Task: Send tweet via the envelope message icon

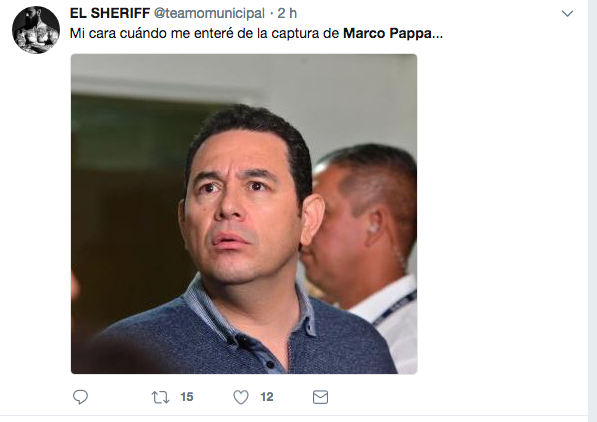Action: point(320,397)
